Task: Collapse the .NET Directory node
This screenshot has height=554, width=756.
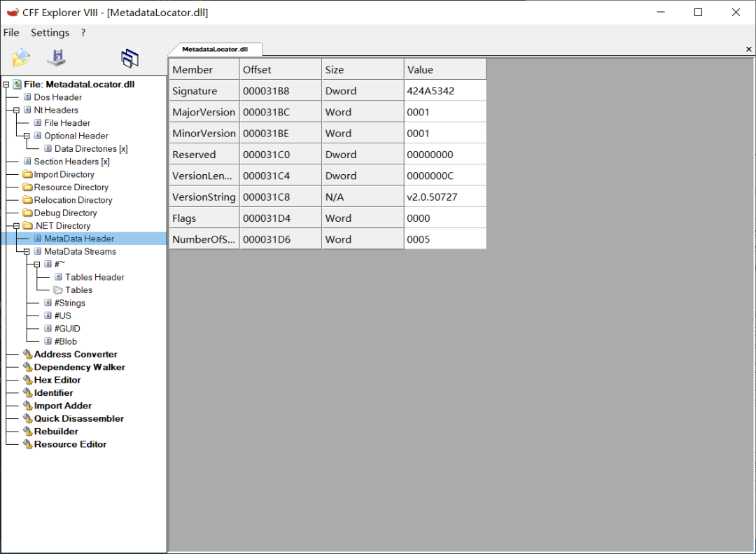Action: [16, 226]
